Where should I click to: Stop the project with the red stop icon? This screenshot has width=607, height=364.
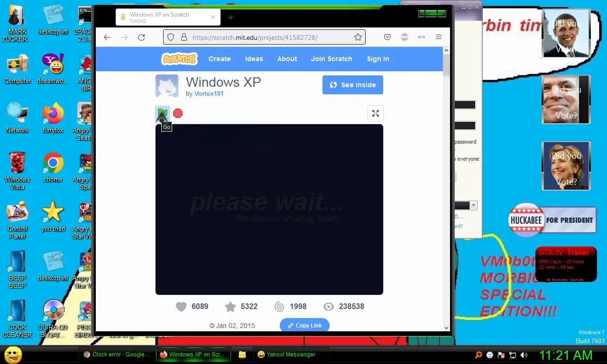(178, 113)
